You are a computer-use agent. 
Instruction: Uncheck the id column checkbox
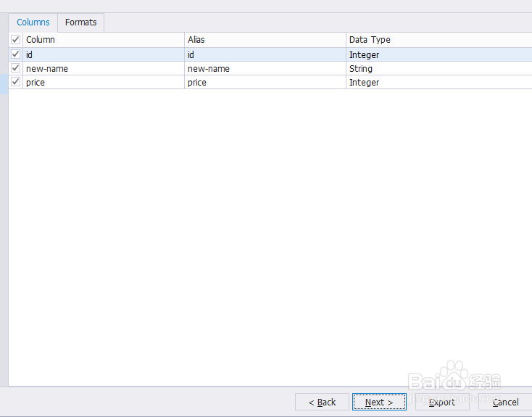click(x=16, y=54)
